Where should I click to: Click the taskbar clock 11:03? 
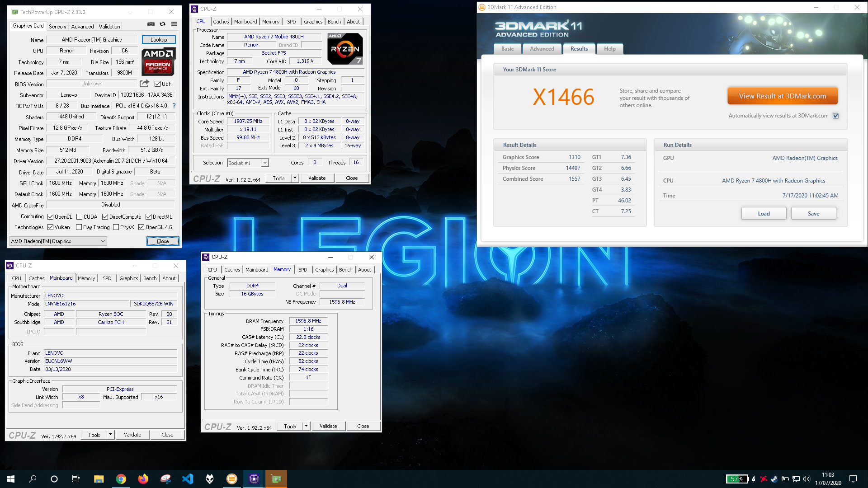point(828,479)
